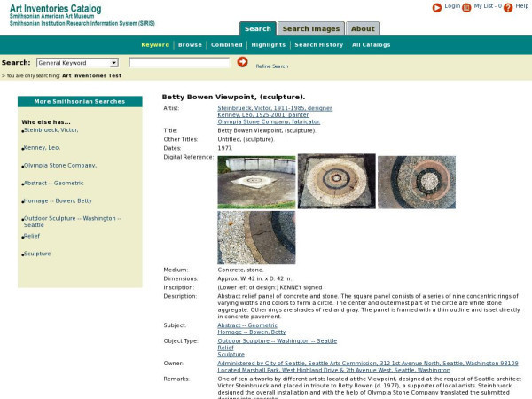Click the Dimensions value Approx. W. 42 in.
Image resolution: width=532 pixels, height=399 pixels.
point(254,278)
